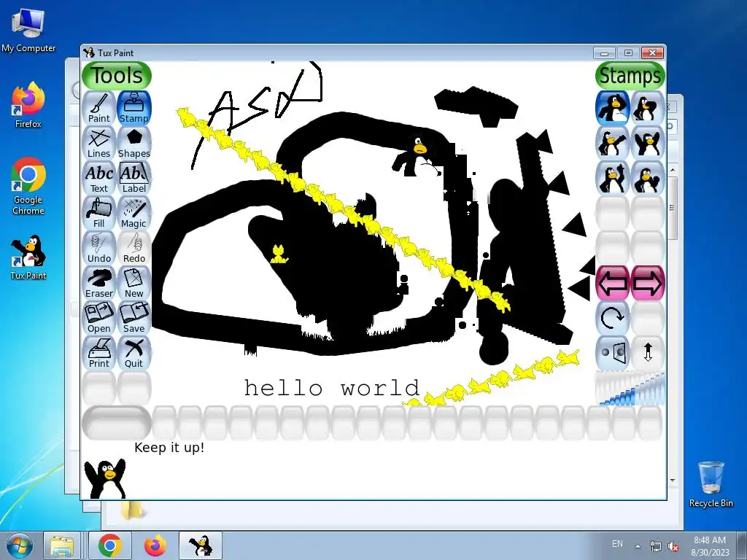Open Windows Start menu
Screen dimensions: 747x560
click(20, 545)
